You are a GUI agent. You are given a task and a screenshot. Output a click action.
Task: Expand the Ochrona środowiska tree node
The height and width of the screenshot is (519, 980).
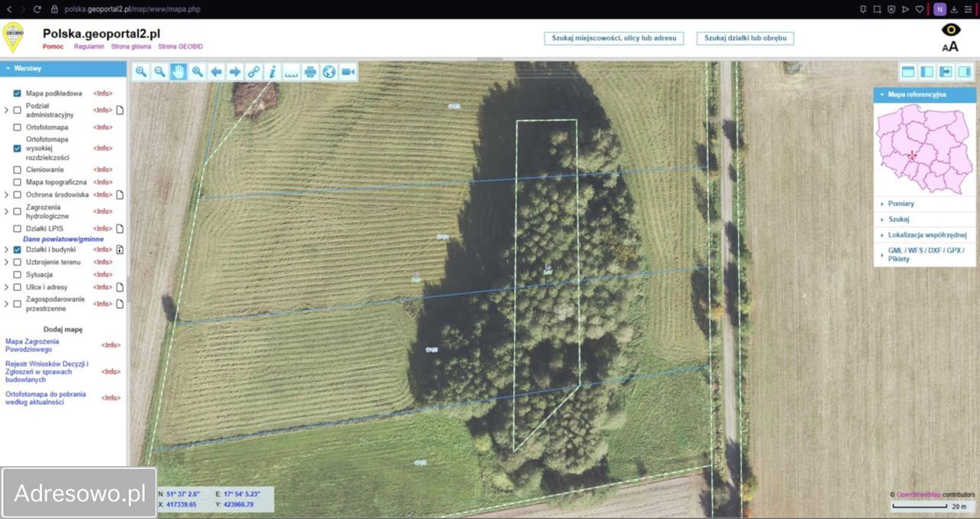[7, 194]
